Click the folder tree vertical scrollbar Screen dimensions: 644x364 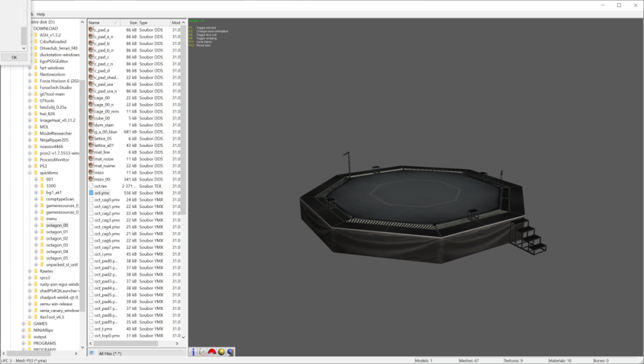(x=82, y=184)
